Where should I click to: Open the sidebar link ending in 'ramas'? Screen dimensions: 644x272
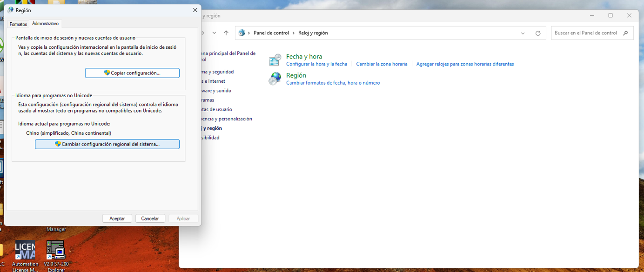(208, 100)
